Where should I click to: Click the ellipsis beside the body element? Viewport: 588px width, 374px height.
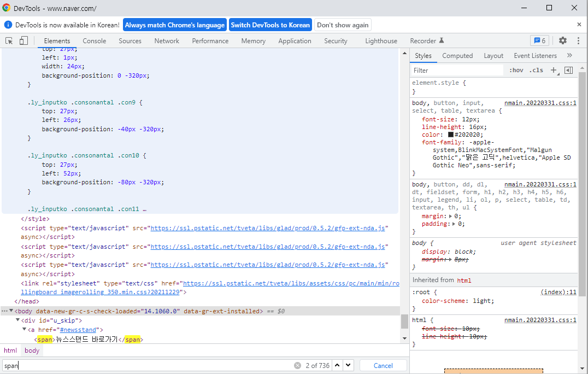(x=4, y=311)
